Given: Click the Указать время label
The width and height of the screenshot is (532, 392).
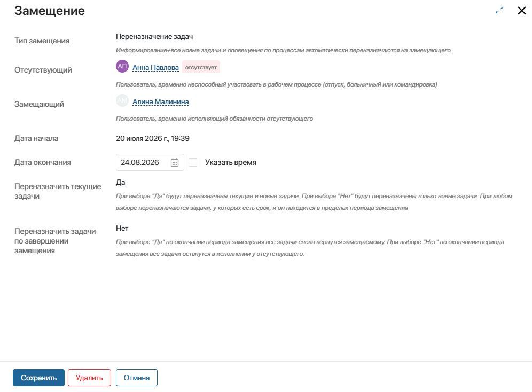Looking at the screenshot, I should coord(231,162).
